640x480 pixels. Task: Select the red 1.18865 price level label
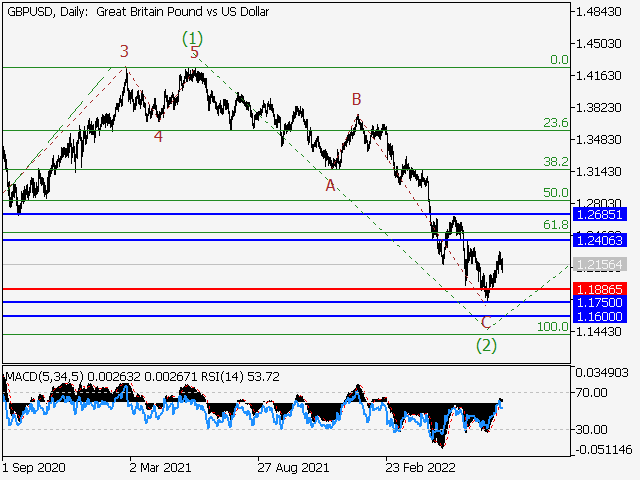(x=600, y=289)
